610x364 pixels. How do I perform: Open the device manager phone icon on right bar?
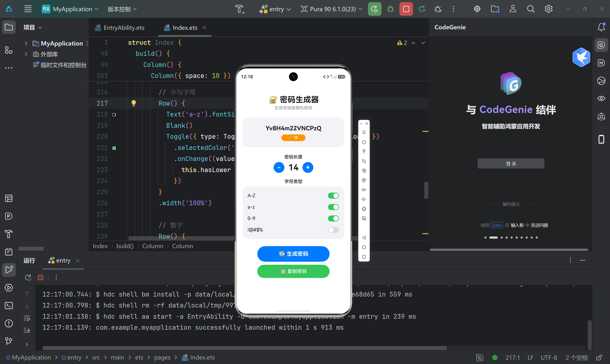[601, 139]
